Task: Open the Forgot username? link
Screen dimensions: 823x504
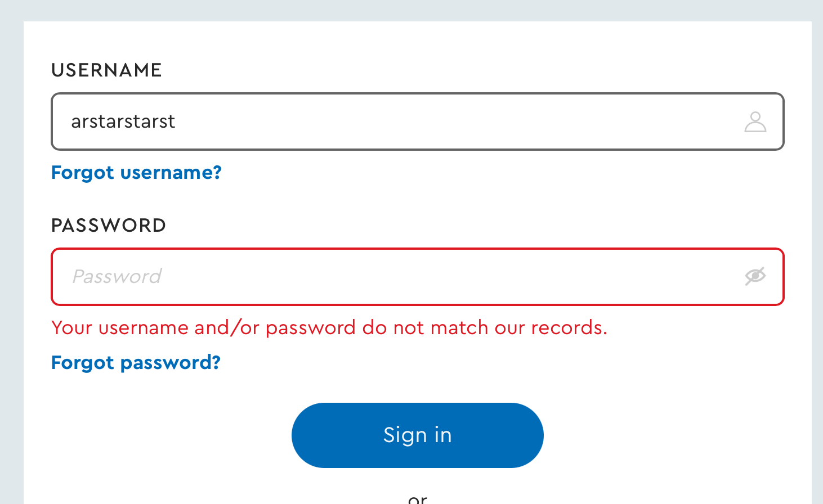Action: tap(136, 172)
